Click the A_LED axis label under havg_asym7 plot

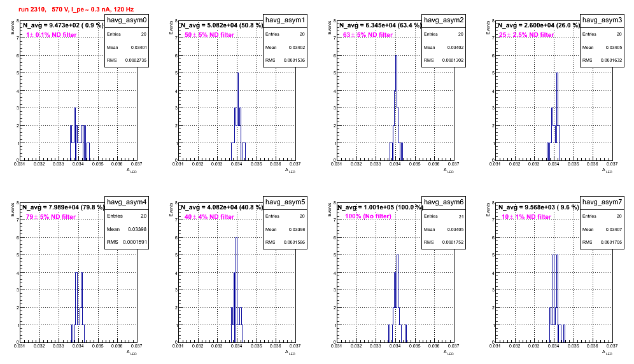click(x=607, y=353)
